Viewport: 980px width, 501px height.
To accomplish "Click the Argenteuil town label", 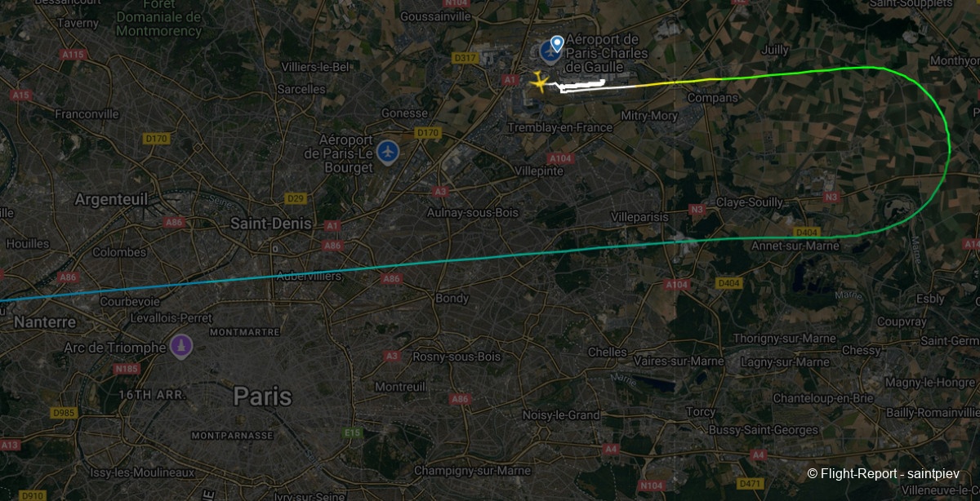I will point(111,199).
